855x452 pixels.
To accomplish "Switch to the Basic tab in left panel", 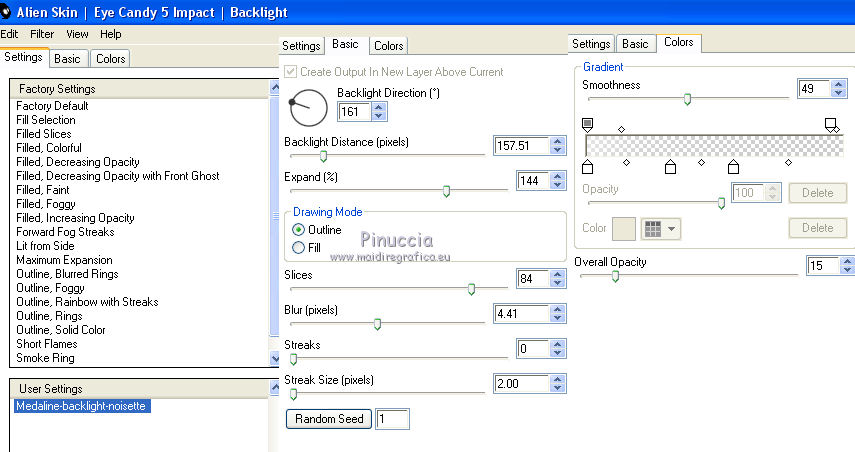I will coord(67,59).
